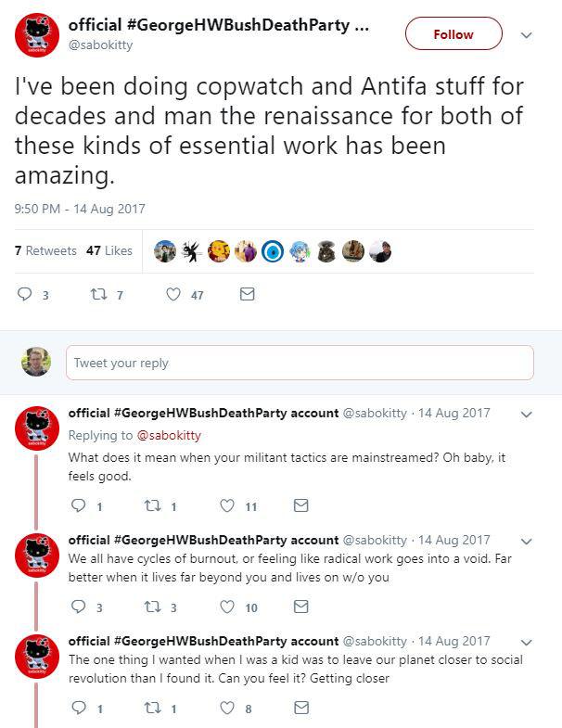This screenshot has height=728, width=562.
Task: Retweet the social revolution reply
Action: (x=151, y=709)
